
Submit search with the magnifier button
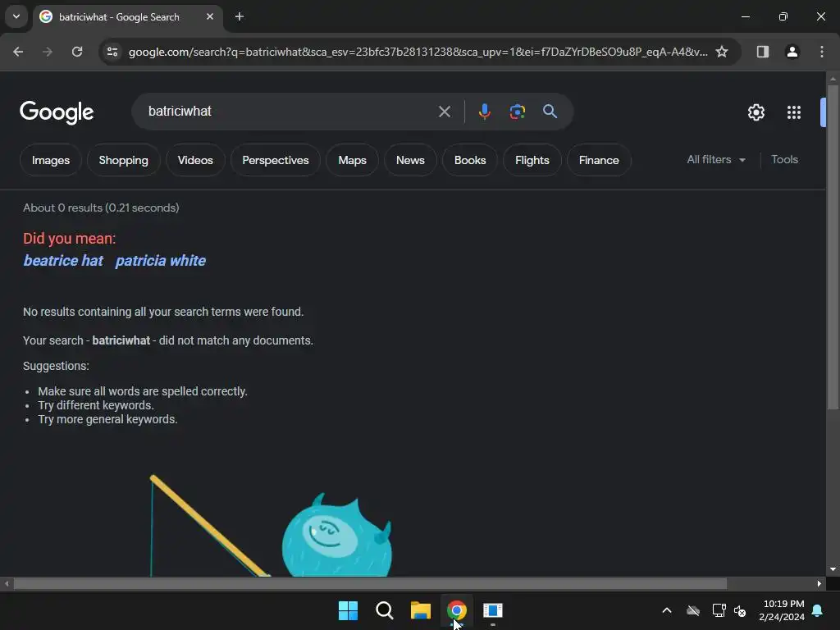coord(550,112)
